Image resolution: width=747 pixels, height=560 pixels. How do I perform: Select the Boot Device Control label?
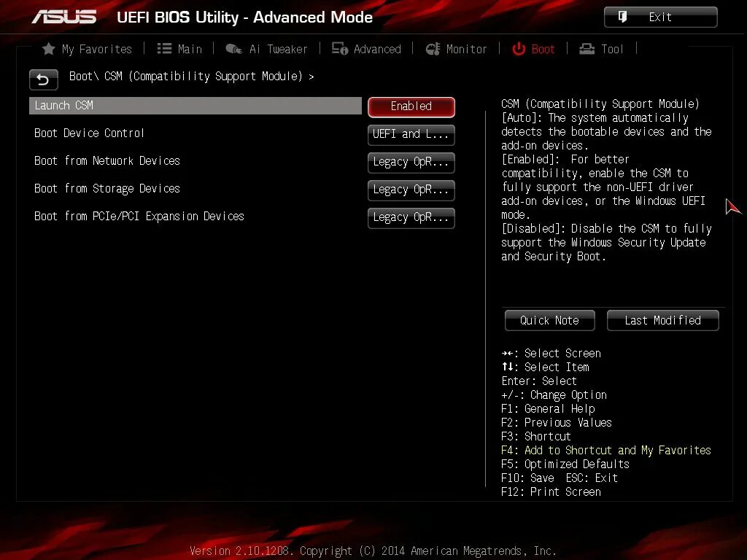point(89,133)
